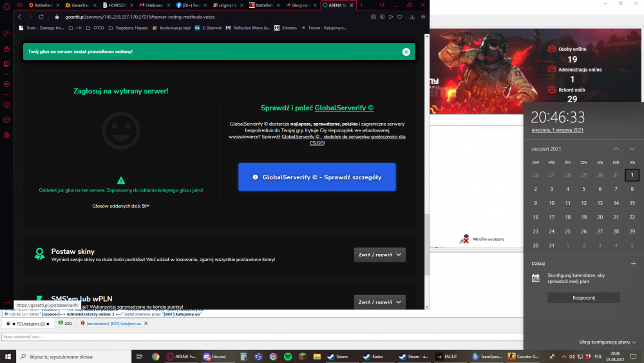This screenshot has height=363, width=644.
Task: Switch to the HORESZKI browser tab
Action: [x=117, y=5]
